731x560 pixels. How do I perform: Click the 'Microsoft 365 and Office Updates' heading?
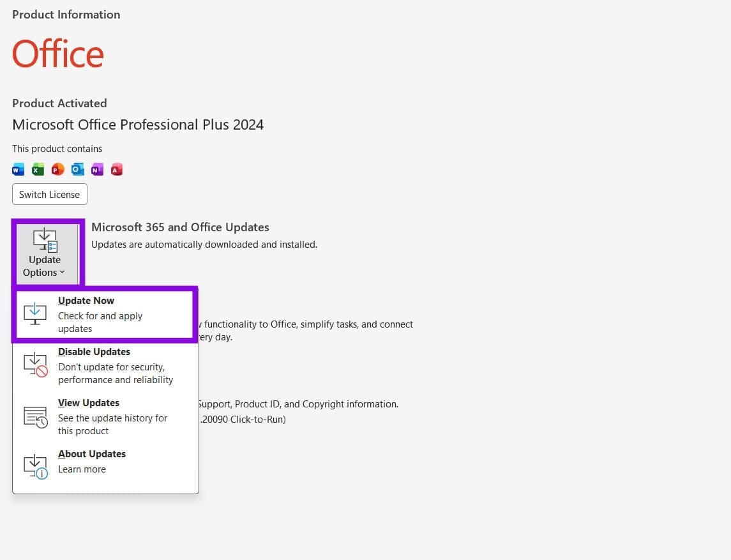pos(181,227)
